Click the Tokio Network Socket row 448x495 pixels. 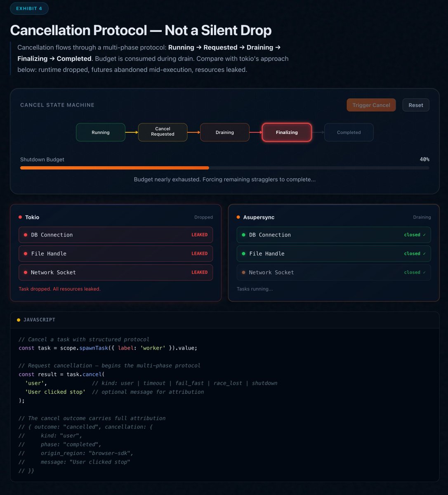(x=116, y=272)
